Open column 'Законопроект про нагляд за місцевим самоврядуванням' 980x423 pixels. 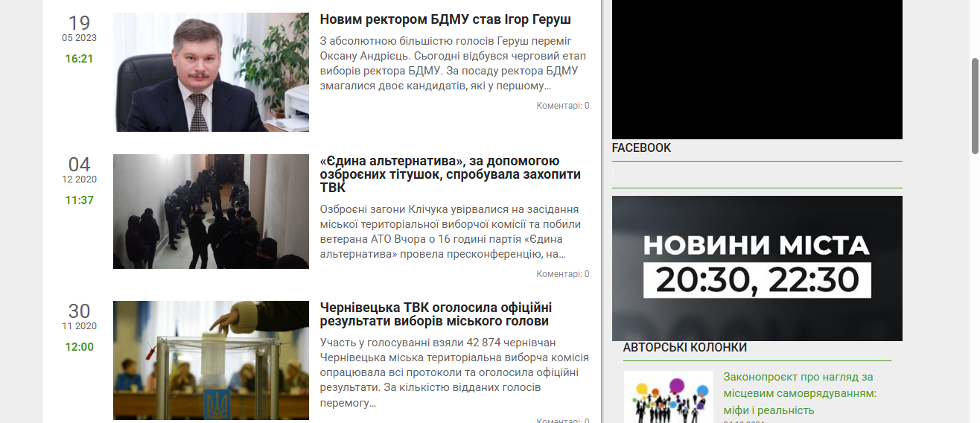[800, 393]
